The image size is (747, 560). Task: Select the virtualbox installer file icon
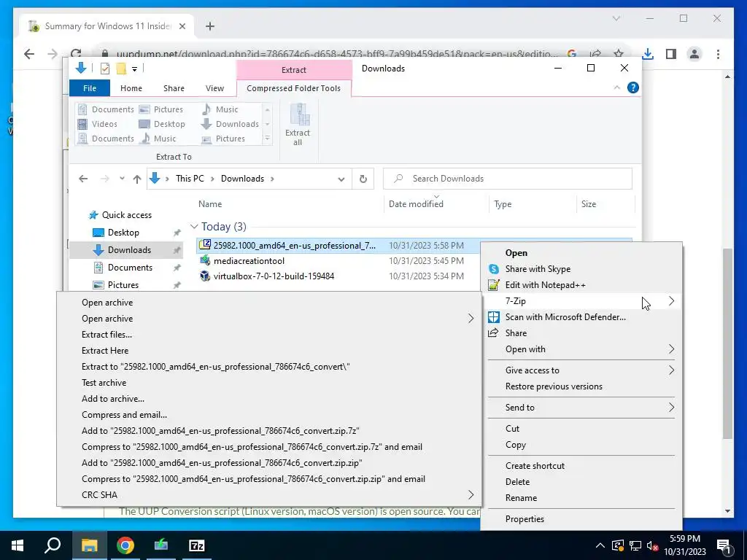click(x=205, y=276)
